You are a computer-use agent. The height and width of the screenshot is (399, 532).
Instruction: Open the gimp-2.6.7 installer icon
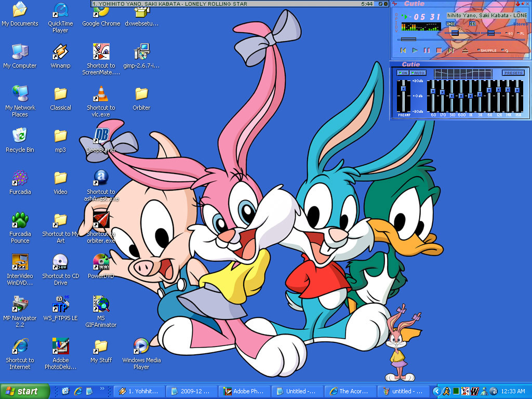pyautogui.click(x=141, y=56)
